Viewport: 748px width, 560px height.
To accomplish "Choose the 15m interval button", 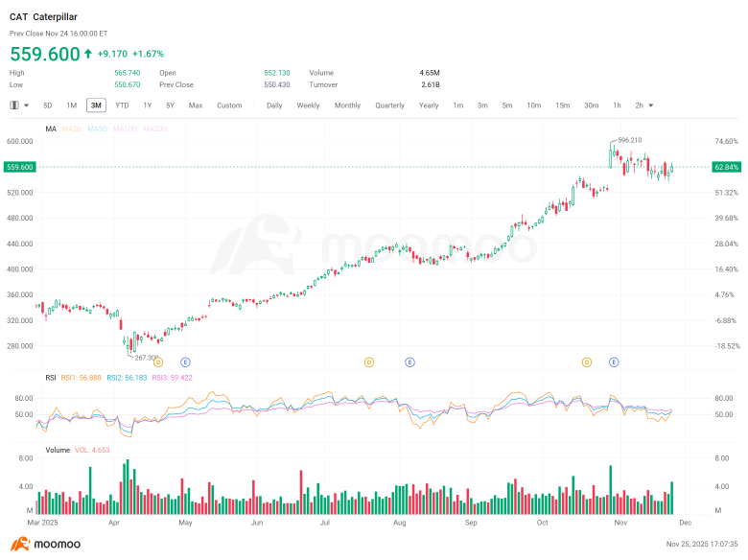I will [562, 105].
